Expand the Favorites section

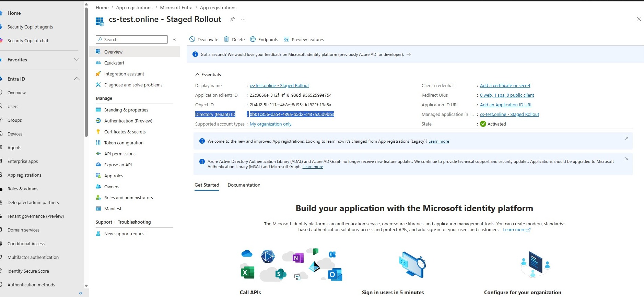[77, 60]
